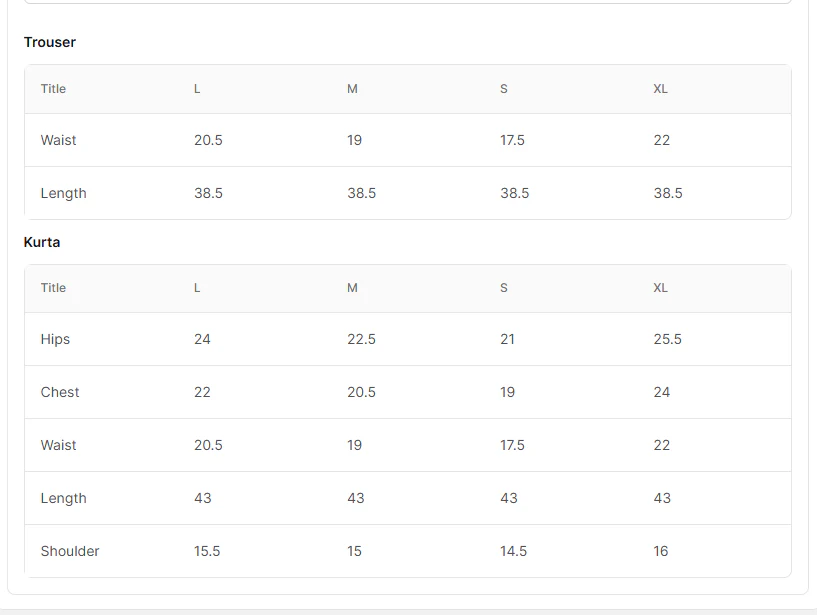Click the Kurta section heading
This screenshot has height=615, width=817.
coord(42,242)
